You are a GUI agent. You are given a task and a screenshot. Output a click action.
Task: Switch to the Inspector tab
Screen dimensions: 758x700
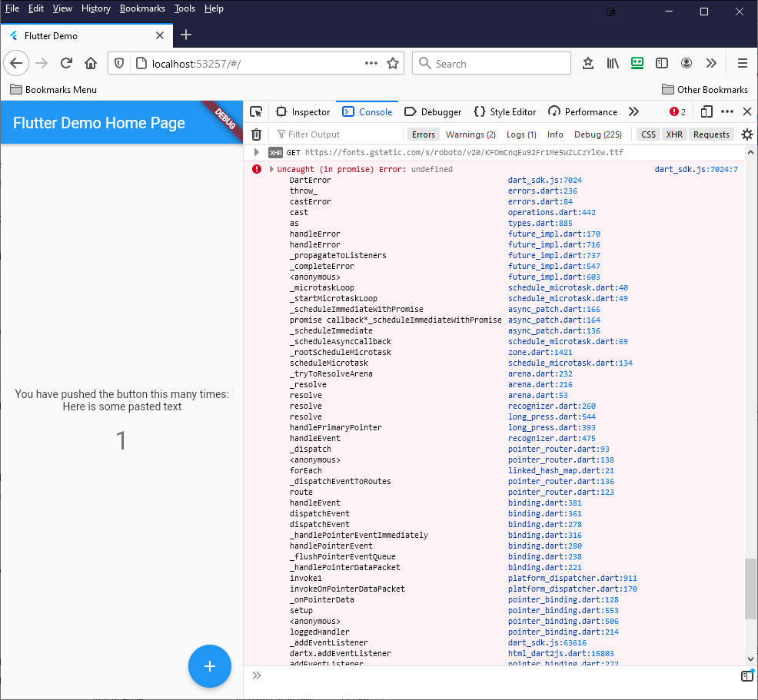point(303,112)
